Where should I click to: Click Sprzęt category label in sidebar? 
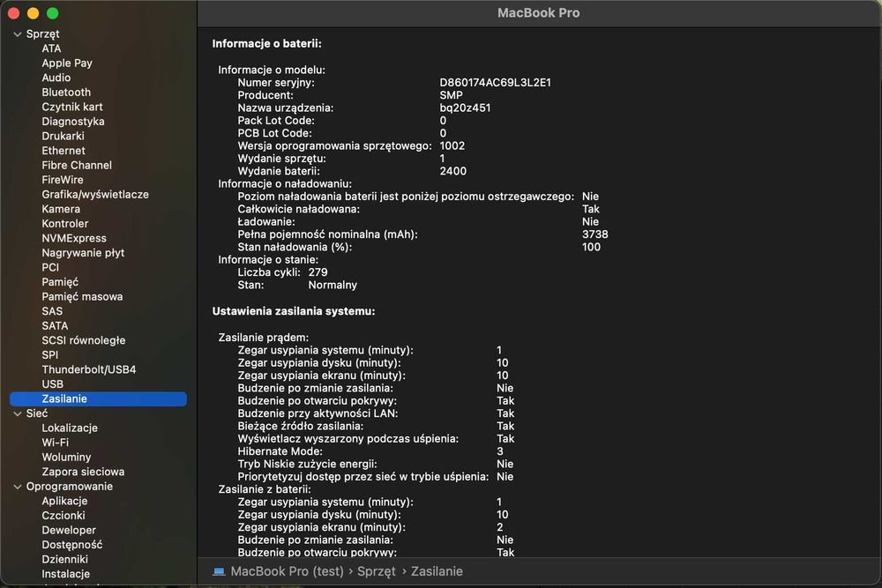(42, 34)
